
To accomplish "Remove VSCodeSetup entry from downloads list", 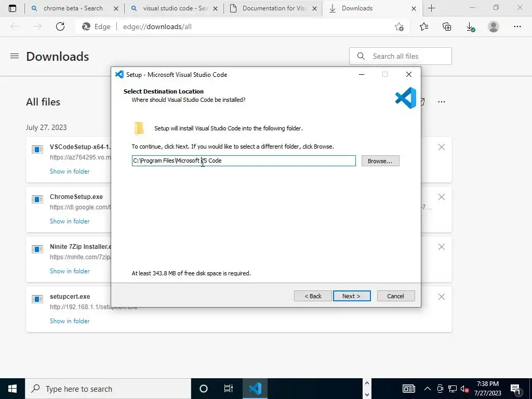I will [x=442, y=147].
